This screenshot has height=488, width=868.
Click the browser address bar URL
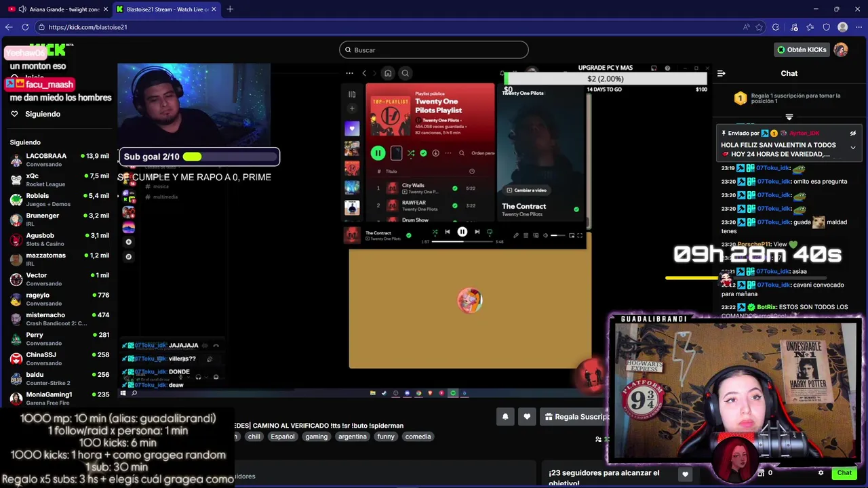(x=87, y=27)
